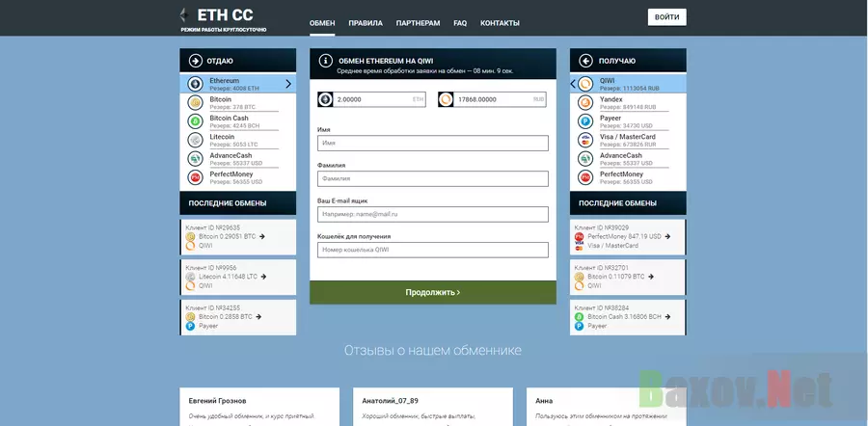Open Анна review card
Screen dimensions: 868x426
(607, 407)
